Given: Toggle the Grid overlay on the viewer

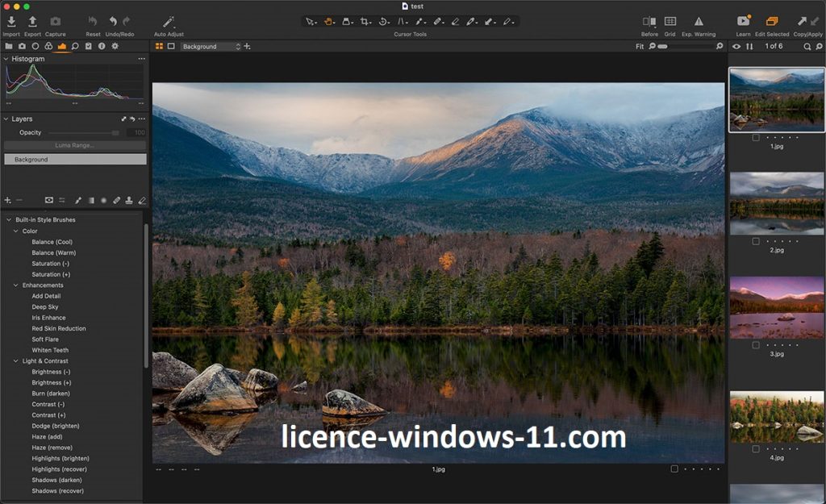Looking at the screenshot, I should 670,22.
